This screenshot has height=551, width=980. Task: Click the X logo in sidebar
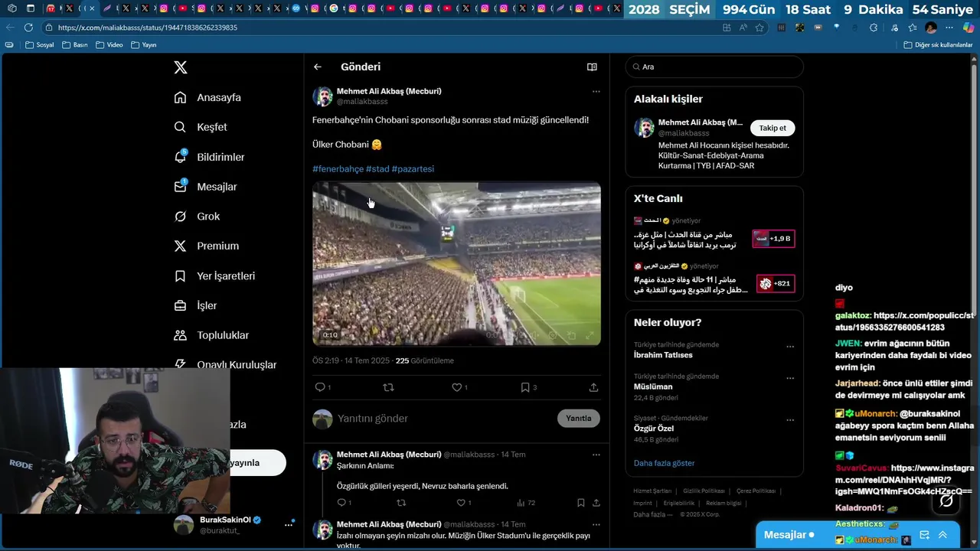[181, 67]
